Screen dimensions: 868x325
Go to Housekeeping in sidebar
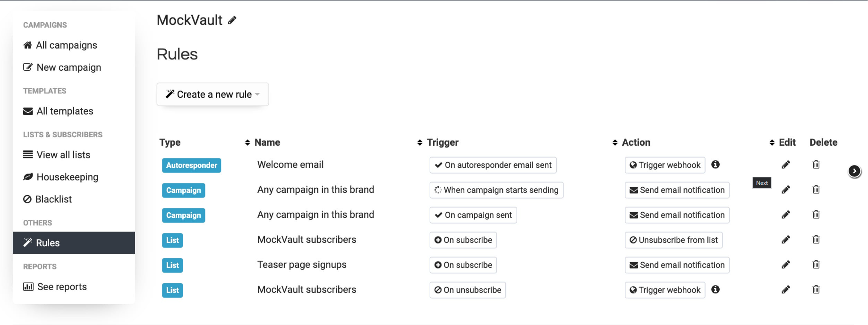click(x=67, y=177)
